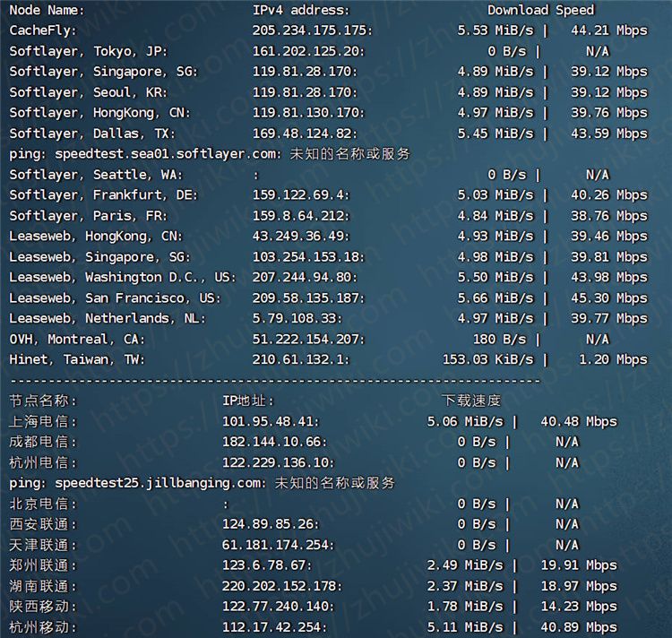Click the "Download Speed" column header
The height and width of the screenshot is (638, 672).
[540, 10]
